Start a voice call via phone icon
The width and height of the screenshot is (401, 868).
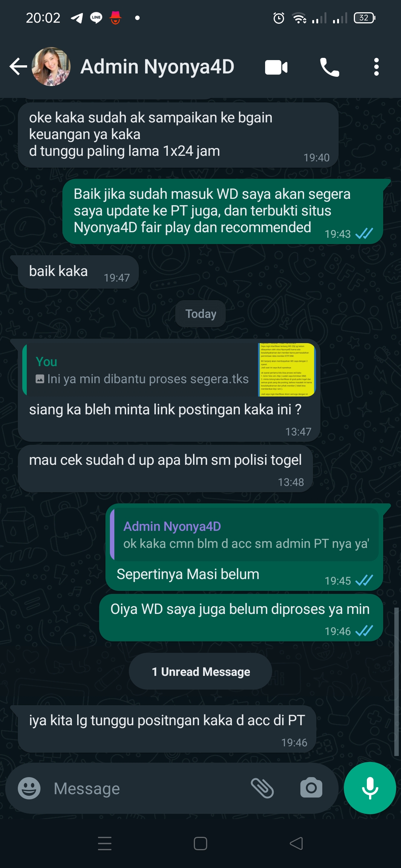tap(329, 67)
